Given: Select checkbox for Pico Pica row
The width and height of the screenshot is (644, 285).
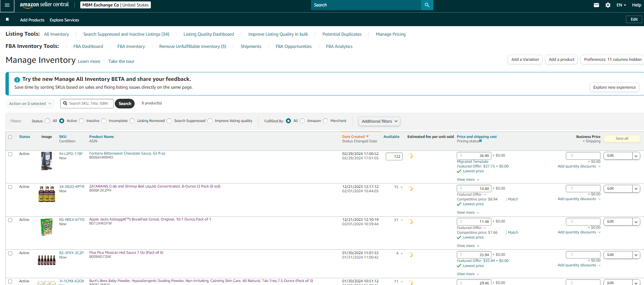Looking at the screenshot, I should click(x=10, y=253).
